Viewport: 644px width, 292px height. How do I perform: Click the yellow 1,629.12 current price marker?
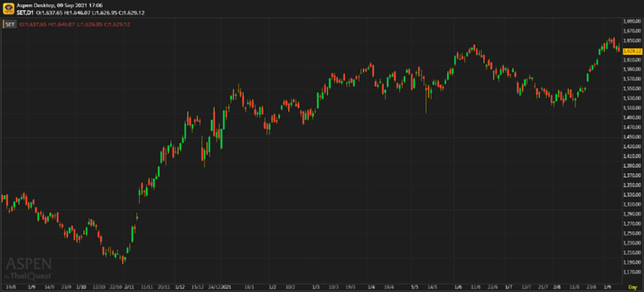[x=632, y=52]
